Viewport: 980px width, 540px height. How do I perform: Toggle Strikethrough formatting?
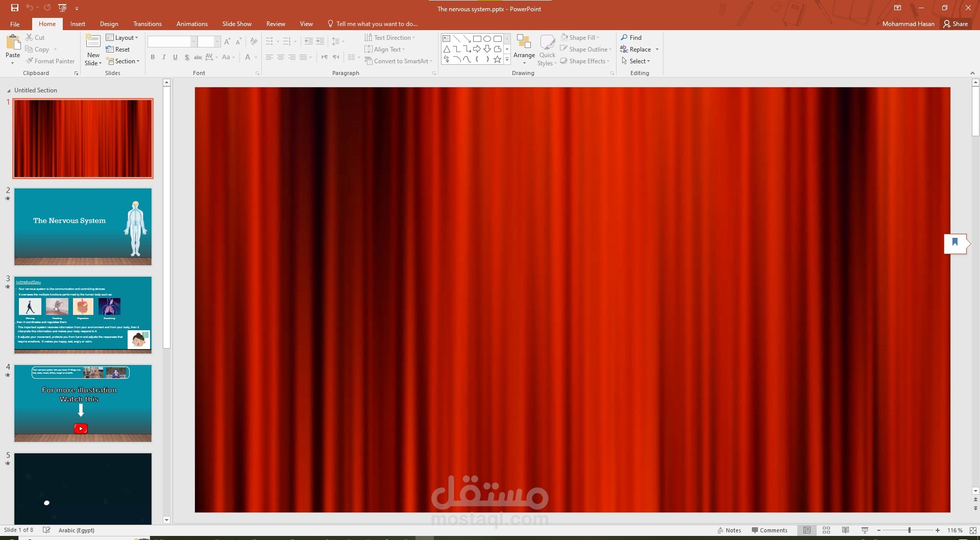coord(198,57)
